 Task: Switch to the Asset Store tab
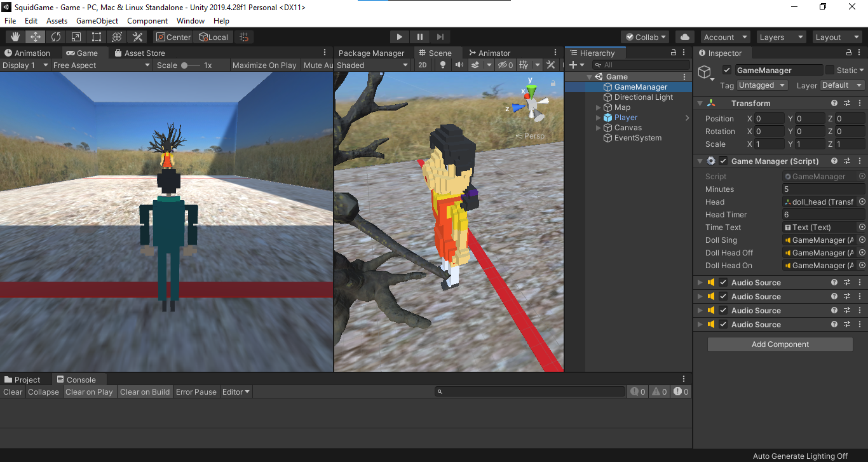coord(140,53)
